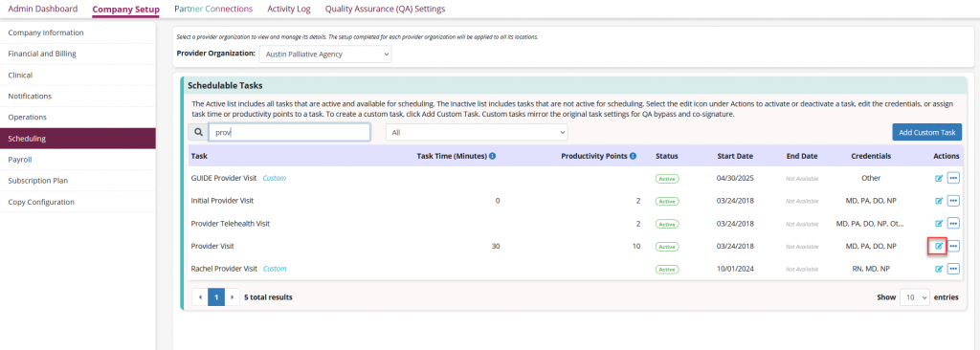Change the Show entries count dropdown
Viewport: 980px width, 350px height.
point(914,297)
